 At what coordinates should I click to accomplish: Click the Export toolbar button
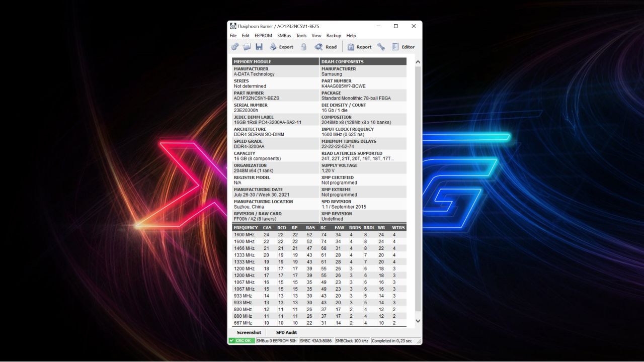[281, 47]
